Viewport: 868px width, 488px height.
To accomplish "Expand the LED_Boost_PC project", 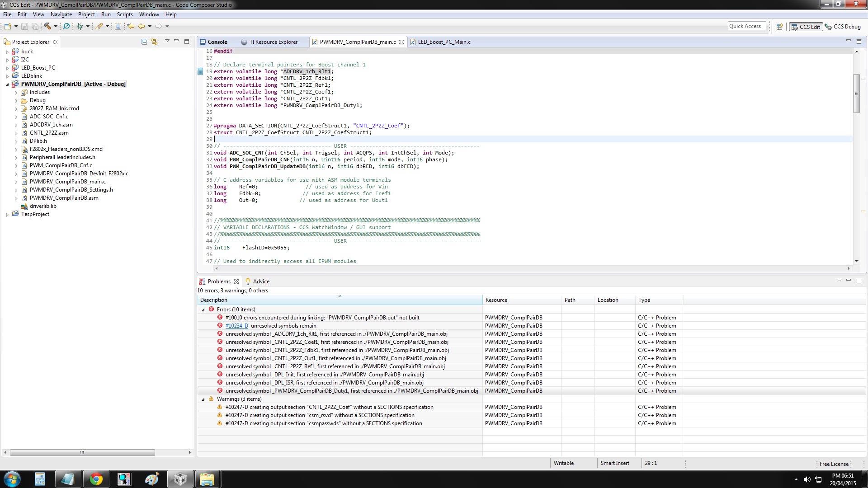I will click(x=7, y=68).
